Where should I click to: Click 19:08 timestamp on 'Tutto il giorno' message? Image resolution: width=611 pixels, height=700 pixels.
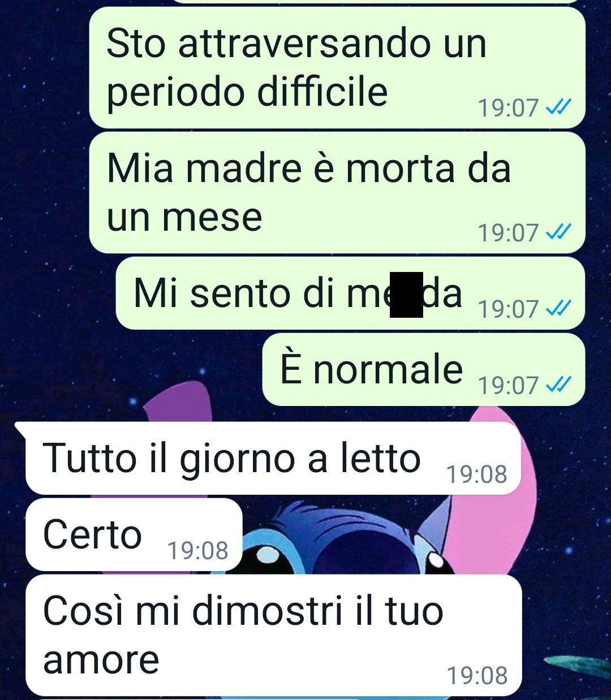pyautogui.click(x=477, y=474)
